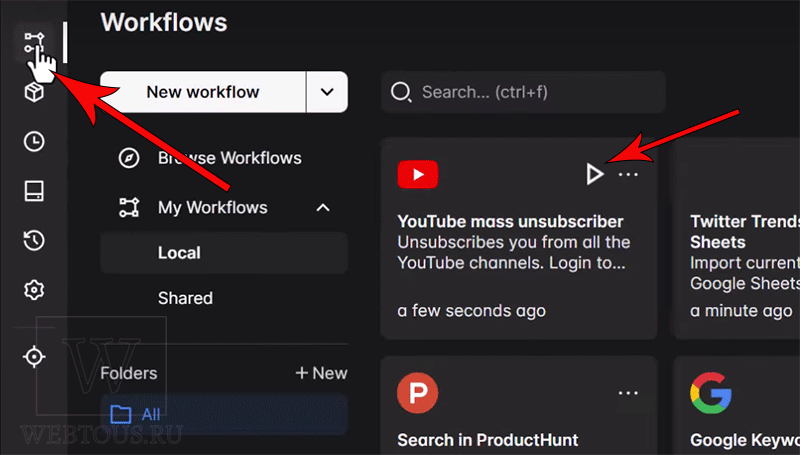The height and width of the screenshot is (455, 800).
Task: Run the YouTube mass unsubscriber workflow
Action: click(x=594, y=174)
